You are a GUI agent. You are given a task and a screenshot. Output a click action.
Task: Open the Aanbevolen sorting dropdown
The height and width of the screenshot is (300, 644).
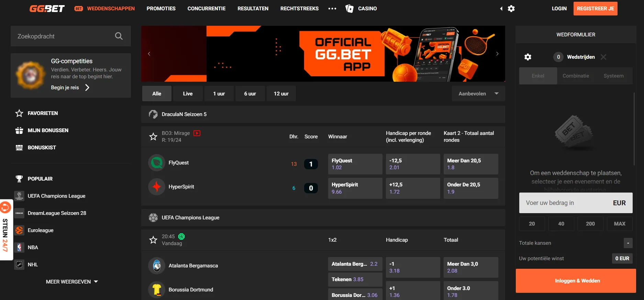click(478, 94)
